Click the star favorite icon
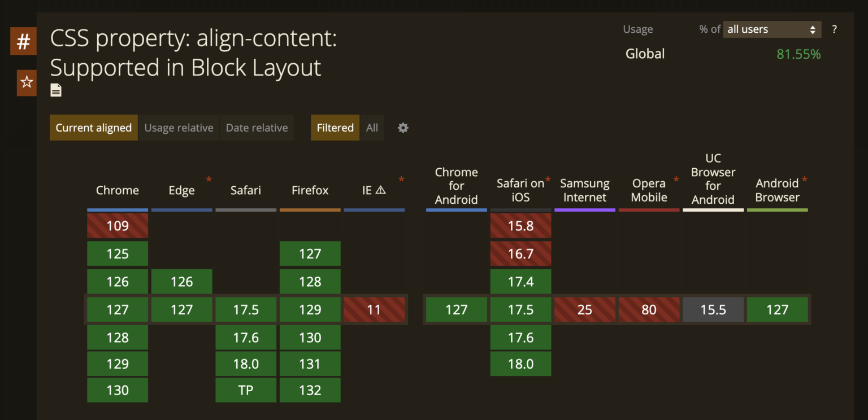Screen dimensions: 868x420 click(x=25, y=82)
